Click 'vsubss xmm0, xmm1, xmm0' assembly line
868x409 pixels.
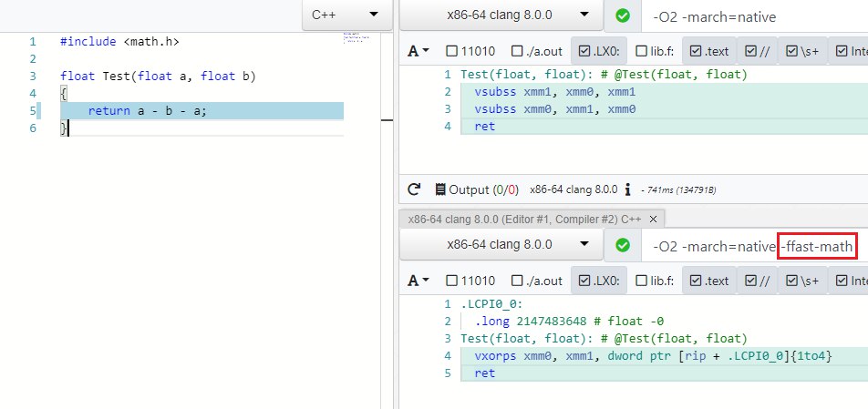click(x=555, y=109)
